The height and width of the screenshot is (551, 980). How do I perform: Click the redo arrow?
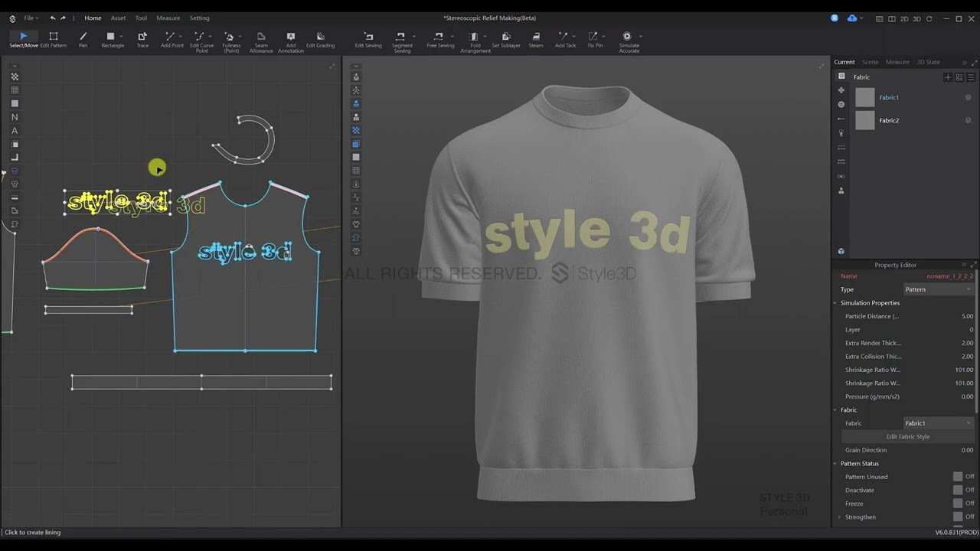coord(64,18)
